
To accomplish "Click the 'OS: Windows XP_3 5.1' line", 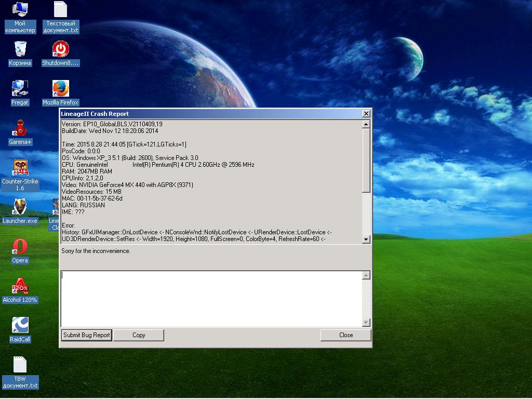I will 130,158.
